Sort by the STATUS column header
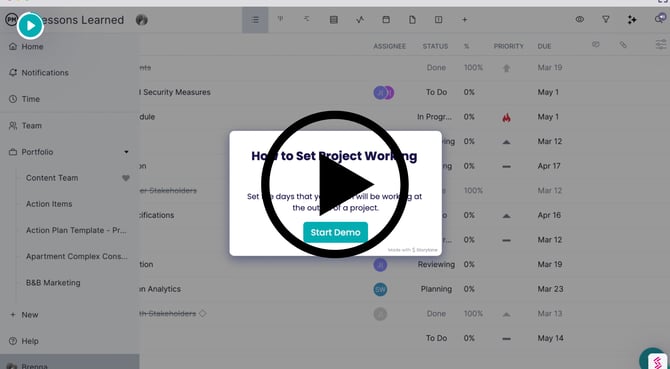This screenshot has width=670, height=369. 435,46
